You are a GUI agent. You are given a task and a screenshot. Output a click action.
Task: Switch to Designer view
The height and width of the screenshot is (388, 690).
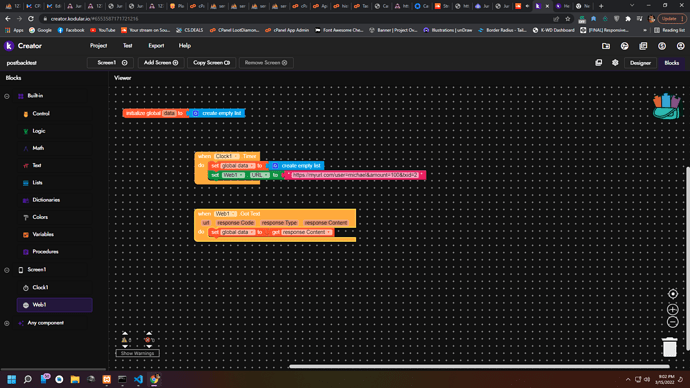(640, 63)
